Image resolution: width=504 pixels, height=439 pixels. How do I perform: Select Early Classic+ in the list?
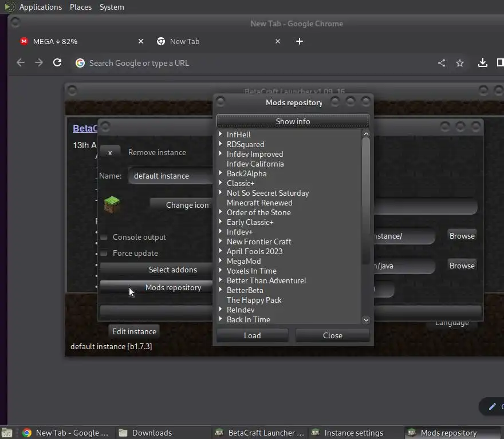pyautogui.click(x=250, y=222)
